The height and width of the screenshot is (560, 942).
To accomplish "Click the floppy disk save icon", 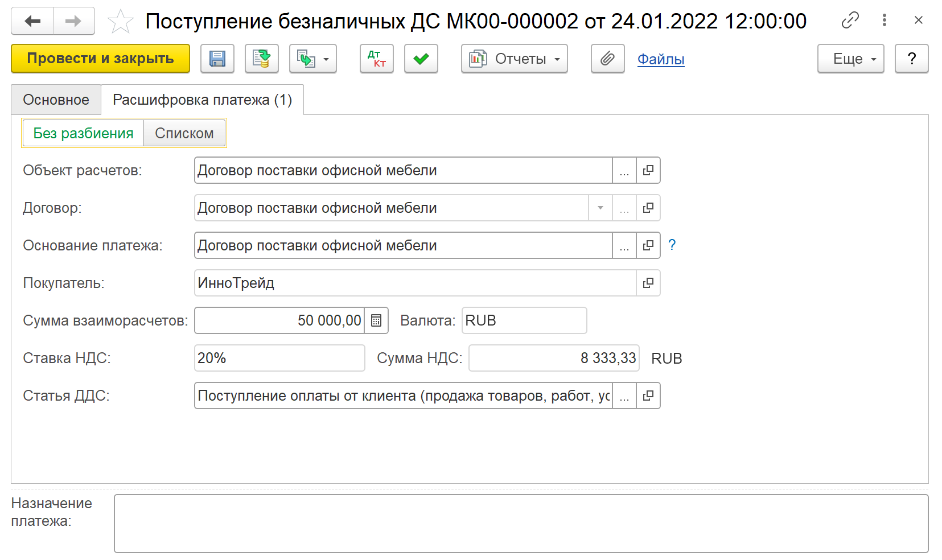I will (x=217, y=59).
